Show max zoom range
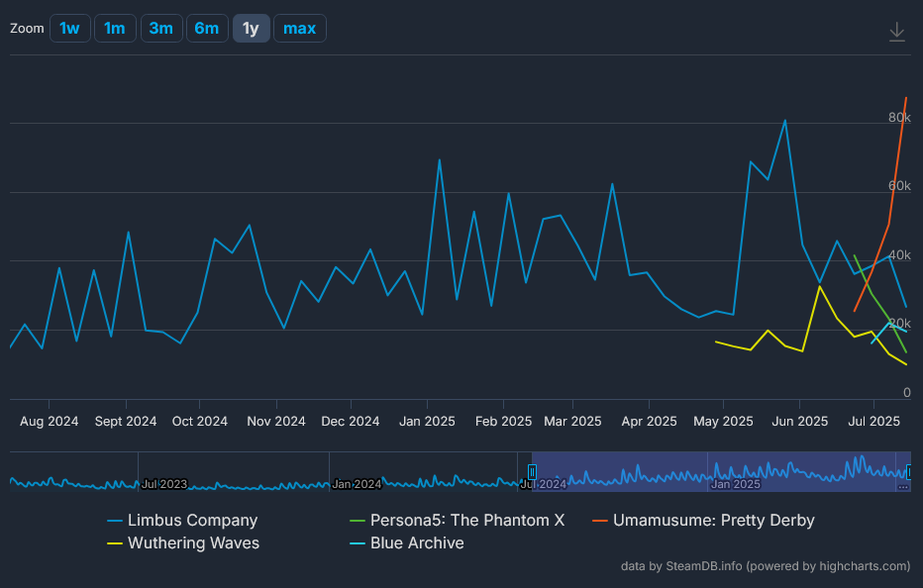The width and height of the screenshot is (923, 588). [300, 29]
